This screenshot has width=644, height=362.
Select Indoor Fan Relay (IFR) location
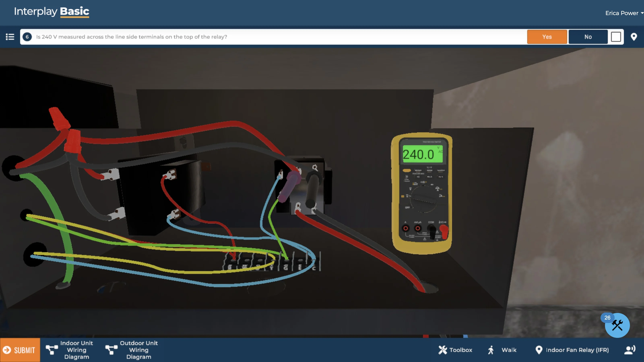pyautogui.click(x=572, y=350)
